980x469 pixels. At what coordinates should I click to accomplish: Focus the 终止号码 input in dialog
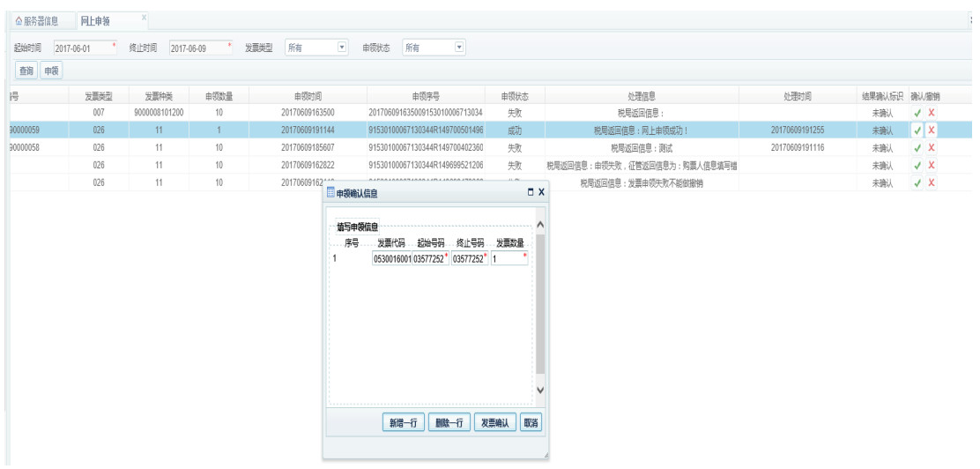[x=470, y=258]
